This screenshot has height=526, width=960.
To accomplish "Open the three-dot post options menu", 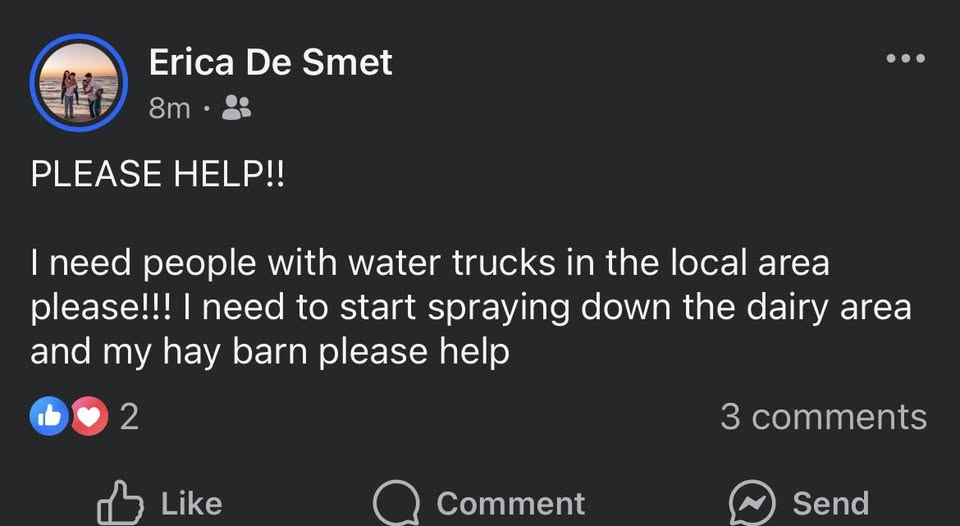I will pyautogui.click(x=906, y=58).
